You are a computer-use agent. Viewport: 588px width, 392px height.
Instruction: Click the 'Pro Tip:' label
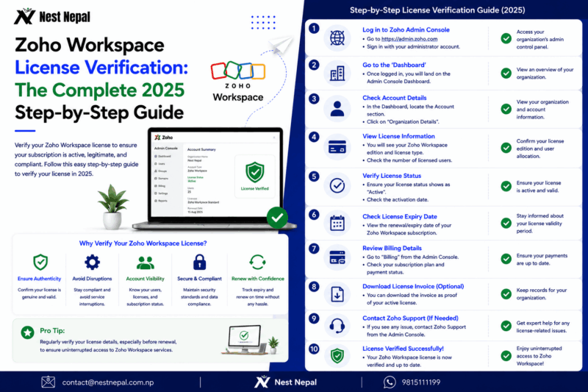(x=52, y=330)
